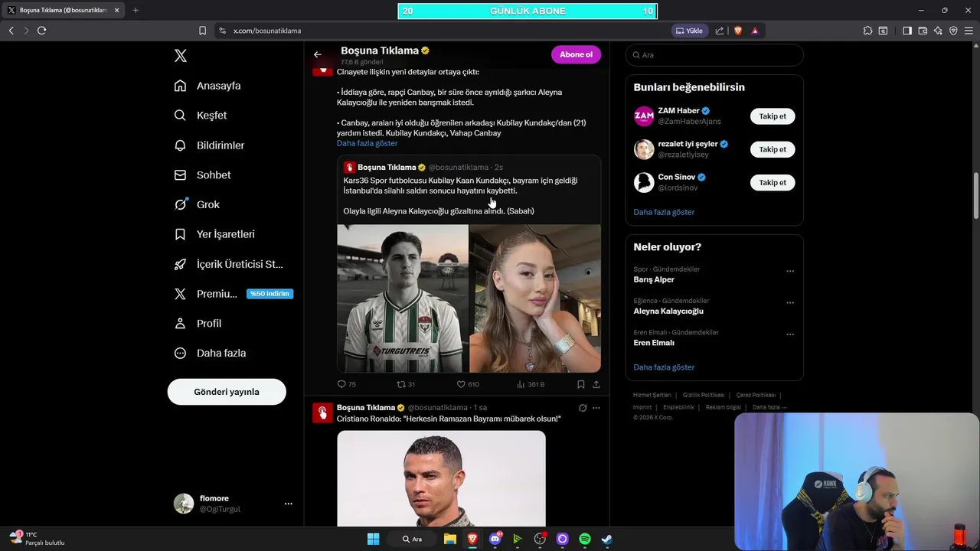Open browser hamburger main menu
980x551 pixels.
[x=969, y=31]
